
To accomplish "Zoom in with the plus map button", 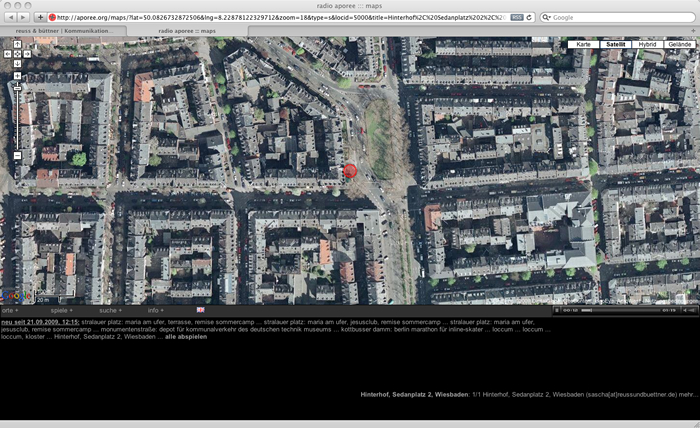I will [x=17, y=75].
